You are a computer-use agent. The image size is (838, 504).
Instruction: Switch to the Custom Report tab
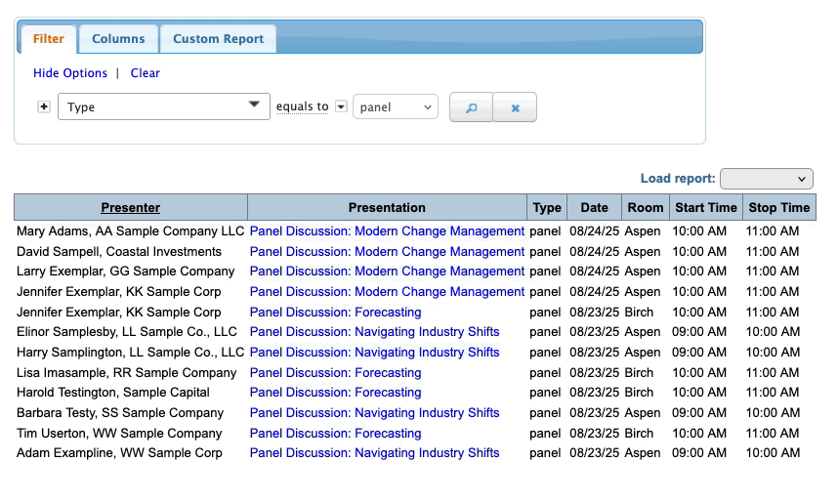(x=218, y=39)
